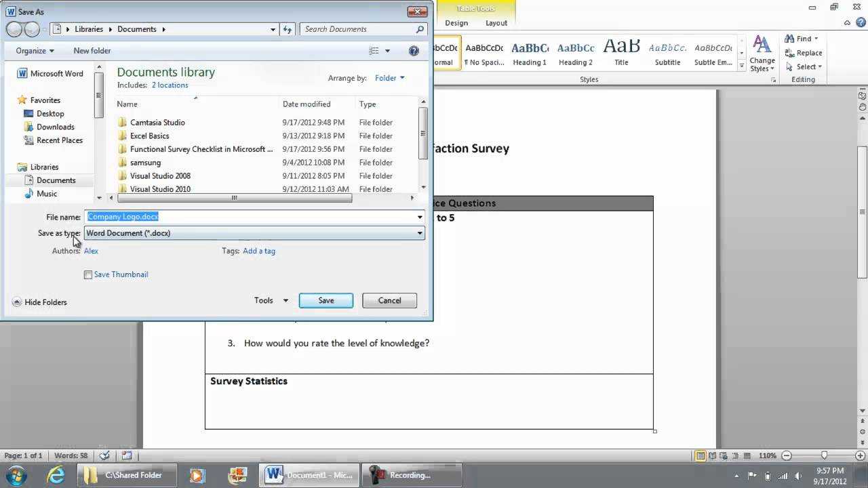868x488 pixels.
Task: Switch to the Design tab under Table Tools
Action: coord(455,22)
